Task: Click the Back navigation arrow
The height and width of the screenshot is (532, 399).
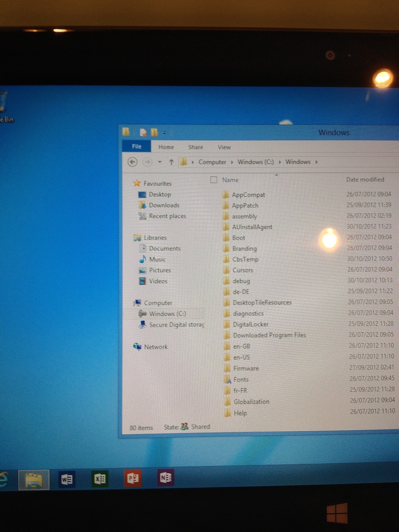Action: pyautogui.click(x=132, y=162)
